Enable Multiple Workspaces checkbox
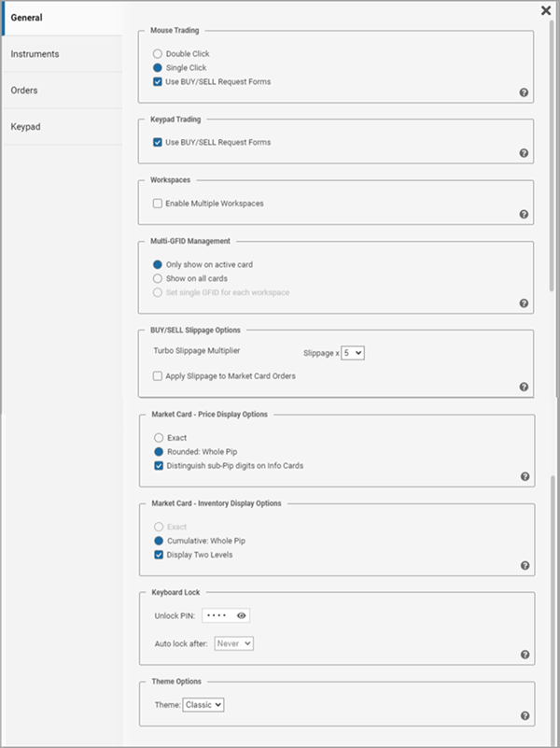This screenshot has width=560, height=748. pos(158,204)
